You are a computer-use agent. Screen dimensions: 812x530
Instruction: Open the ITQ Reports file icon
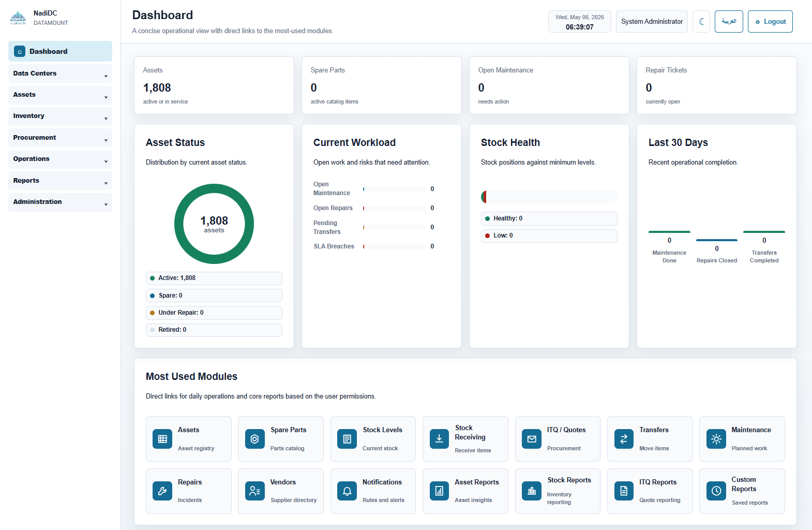click(624, 491)
